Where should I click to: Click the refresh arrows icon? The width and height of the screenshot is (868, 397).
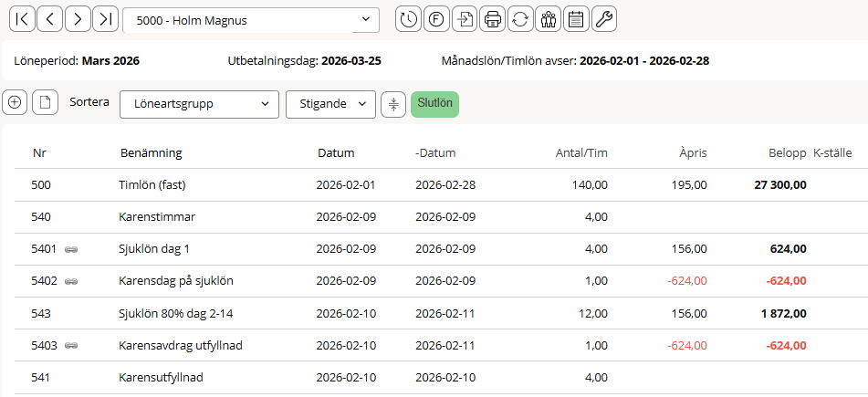point(520,19)
